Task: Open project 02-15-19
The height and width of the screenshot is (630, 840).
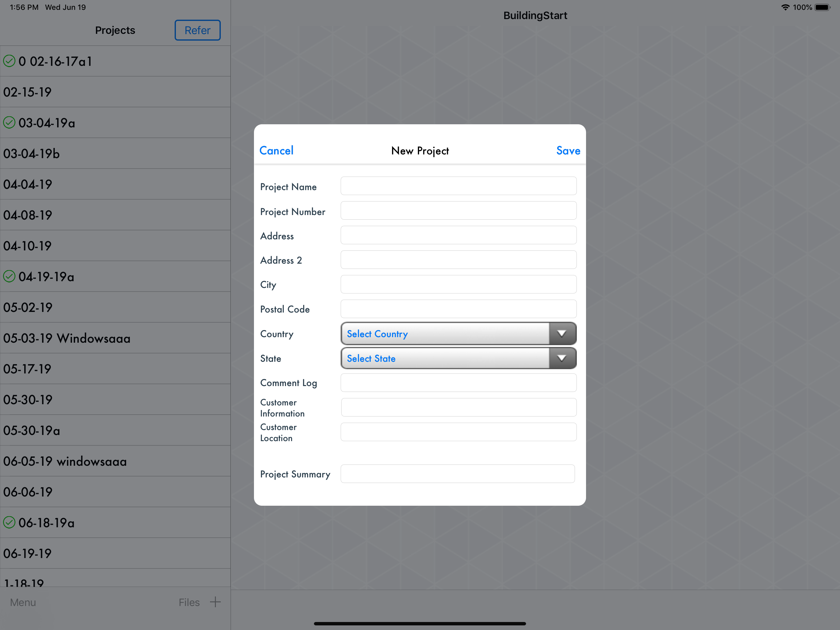Action: point(115,92)
